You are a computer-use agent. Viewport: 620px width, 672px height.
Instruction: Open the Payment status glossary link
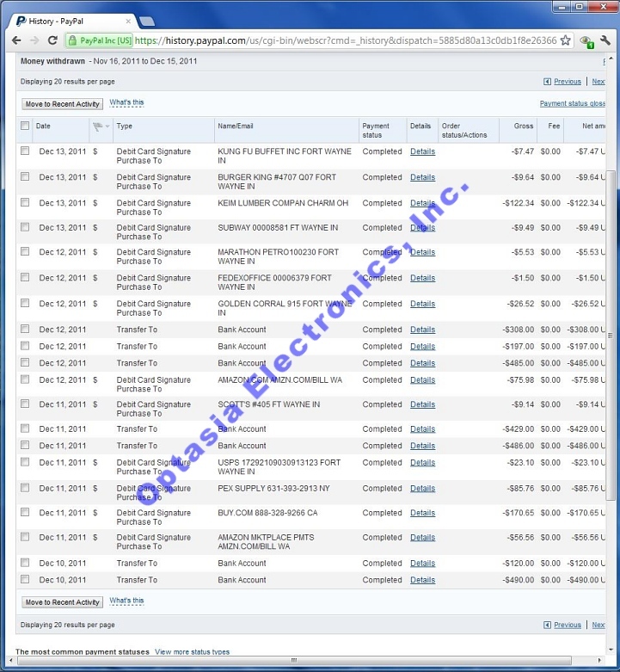tap(573, 103)
